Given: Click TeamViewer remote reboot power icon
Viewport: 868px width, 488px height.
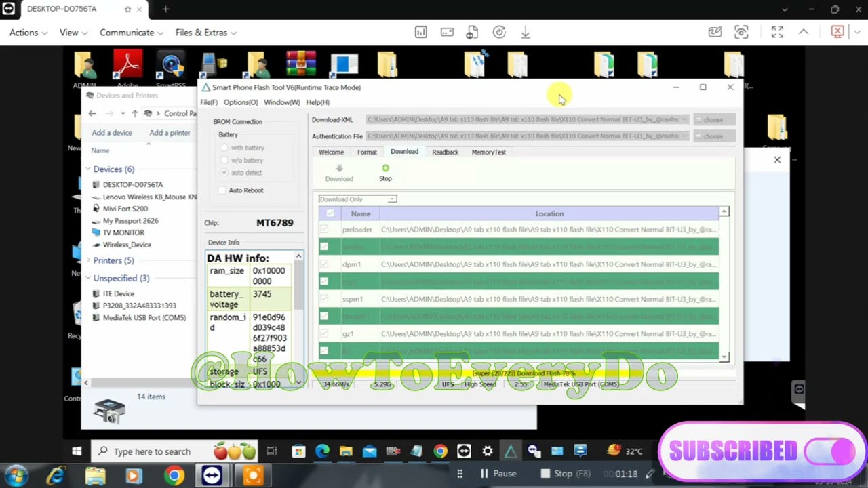Looking at the screenshot, I should point(499,33).
